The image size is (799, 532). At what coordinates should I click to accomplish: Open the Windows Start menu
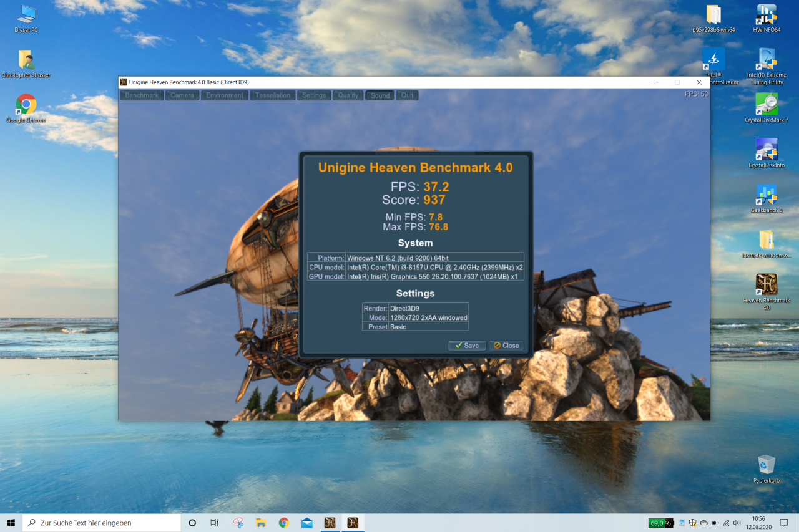click(x=11, y=523)
